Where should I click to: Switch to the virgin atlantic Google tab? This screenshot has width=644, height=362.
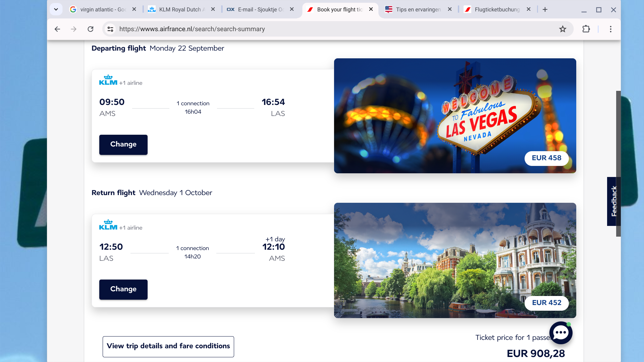(x=103, y=9)
